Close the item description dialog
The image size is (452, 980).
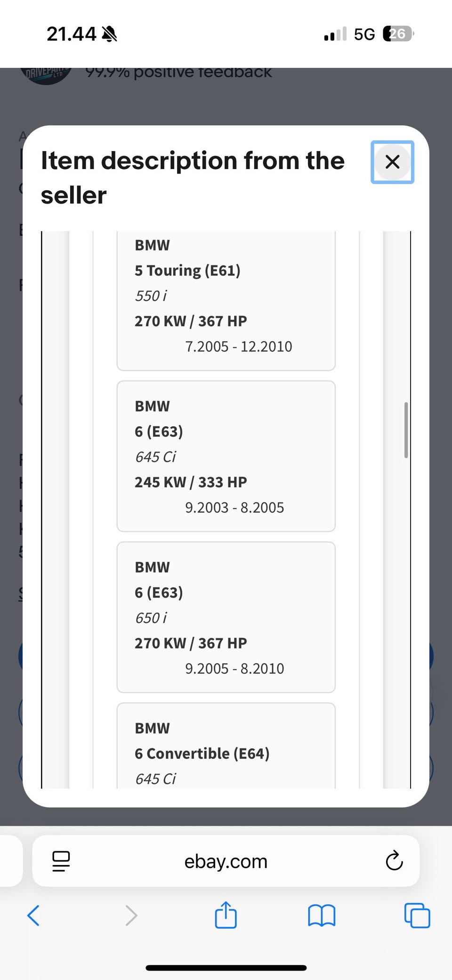pos(392,162)
